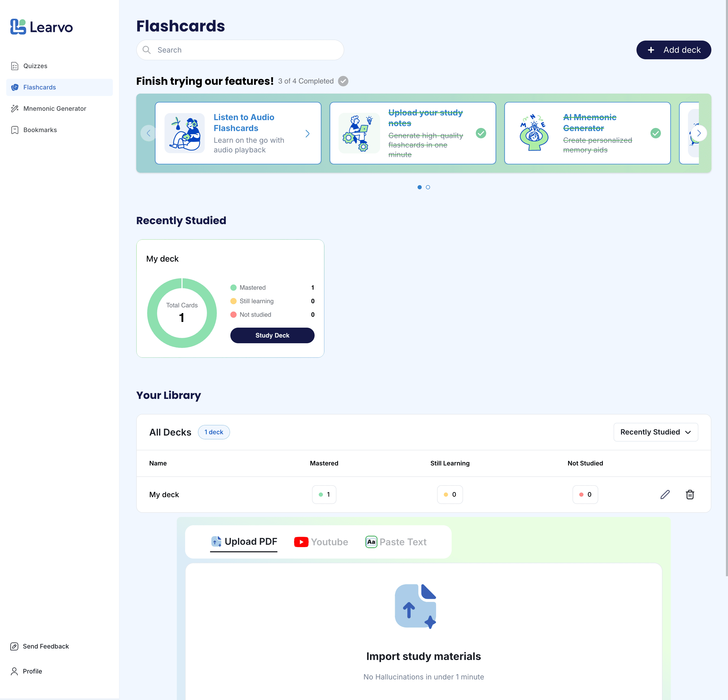Click the Send Feedback icon
The image size is (728, 700).
click(x=14, y=646)
